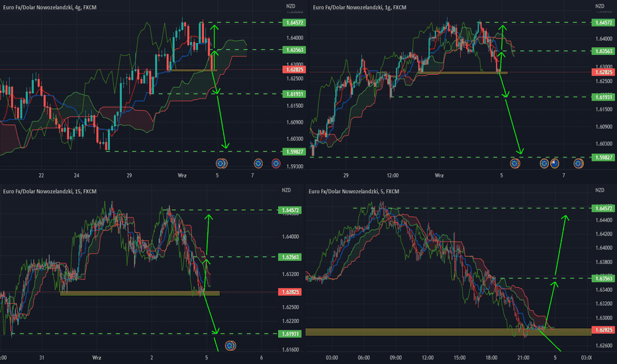Select the 1.63563 level label in 1g chart
The height and width of the screenshot is (364, 617).
pos(603,51)
